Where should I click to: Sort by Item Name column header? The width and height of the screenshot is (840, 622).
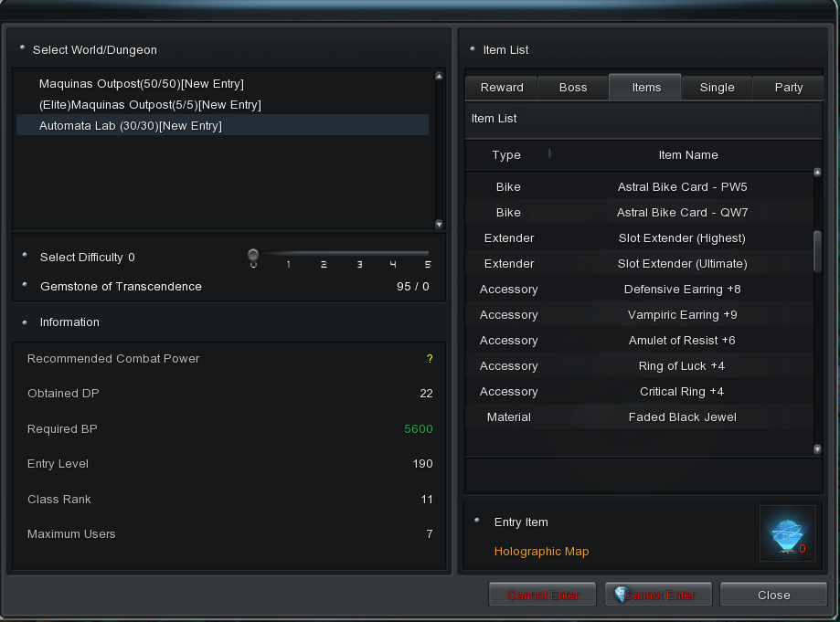tap(687, 155)
